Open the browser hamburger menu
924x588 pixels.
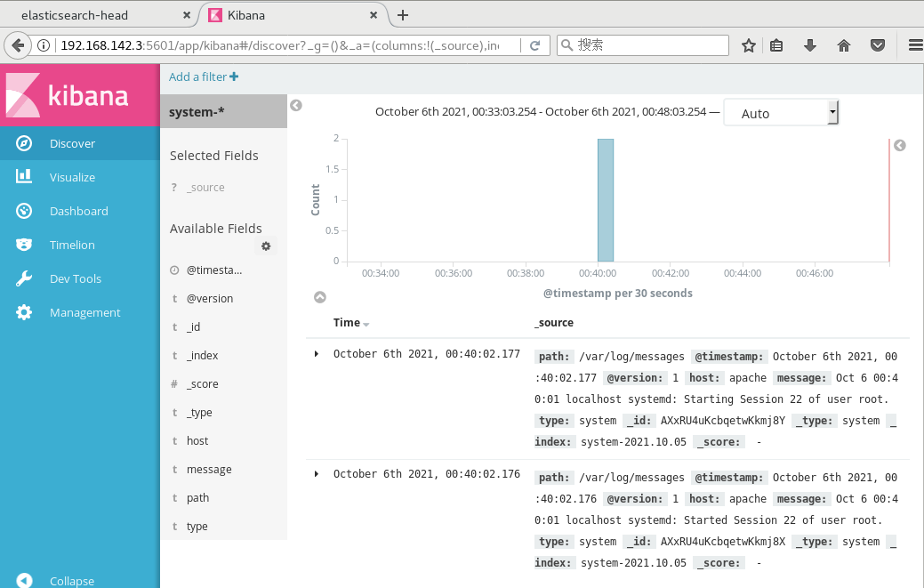point(915,45)
